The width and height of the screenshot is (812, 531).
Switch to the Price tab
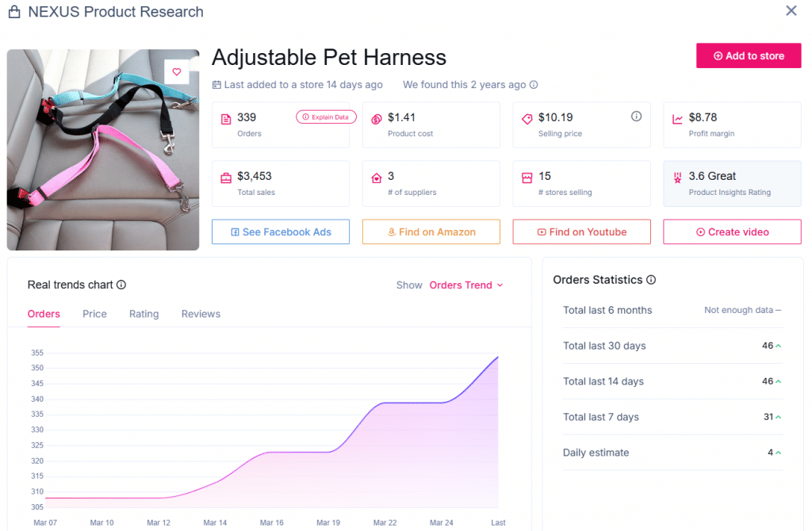94,314
